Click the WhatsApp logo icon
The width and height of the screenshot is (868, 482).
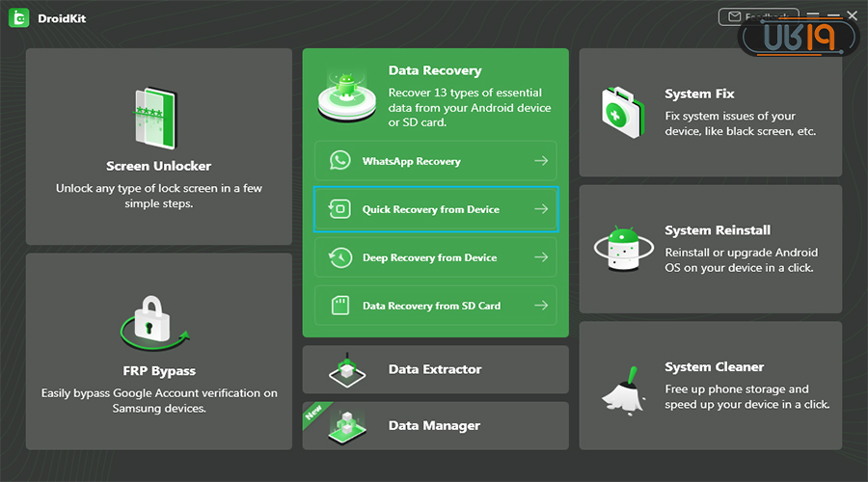pyautogui.click(x=339, y=161)
